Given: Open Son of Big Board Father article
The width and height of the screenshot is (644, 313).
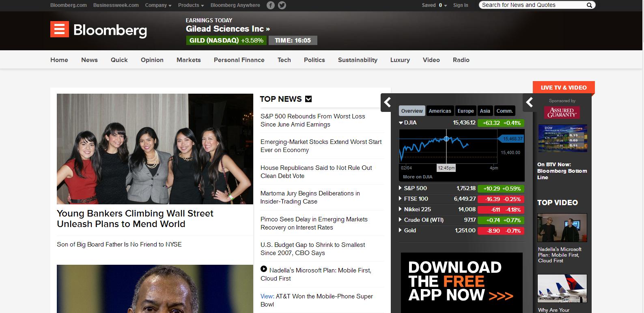Looking at the screenshot, I should coord(119,244).
